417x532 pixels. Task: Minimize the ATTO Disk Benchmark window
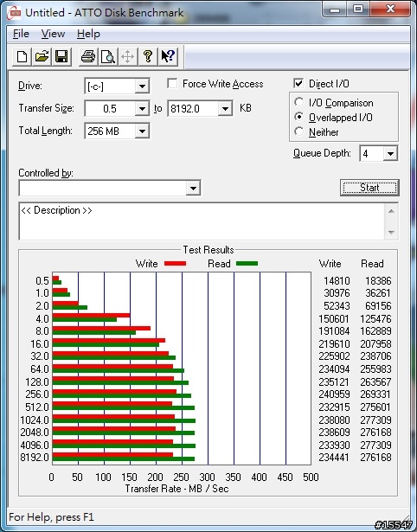click(x=335, y=10)
